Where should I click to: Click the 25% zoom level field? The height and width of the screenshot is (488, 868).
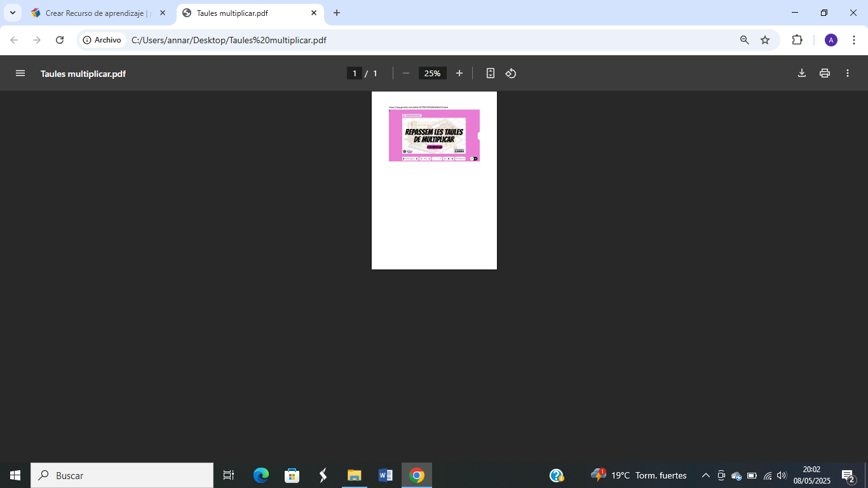click(433, 73)
